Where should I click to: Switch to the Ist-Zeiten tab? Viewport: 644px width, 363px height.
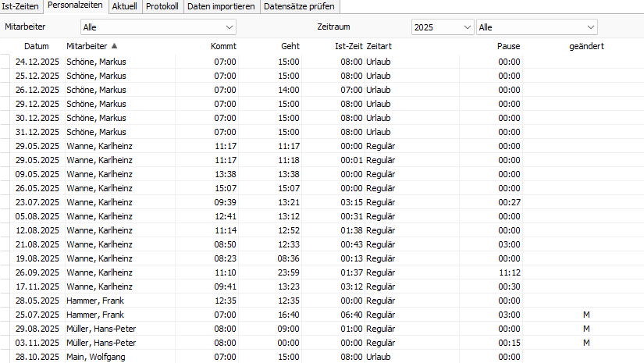(x=20, y=7)
